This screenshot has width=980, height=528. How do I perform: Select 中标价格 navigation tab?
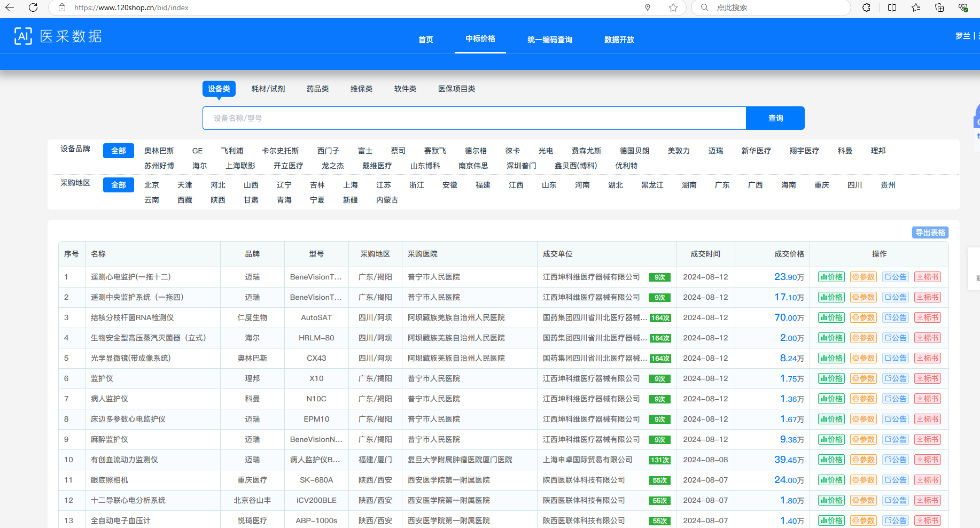[x=480, y=38]
